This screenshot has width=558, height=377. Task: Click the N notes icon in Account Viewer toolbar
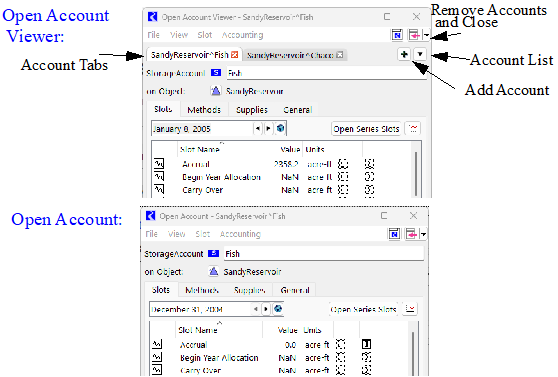(397, 35)
